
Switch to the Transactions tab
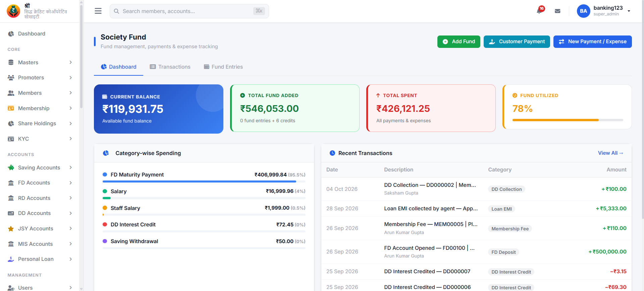coord(170,67)
